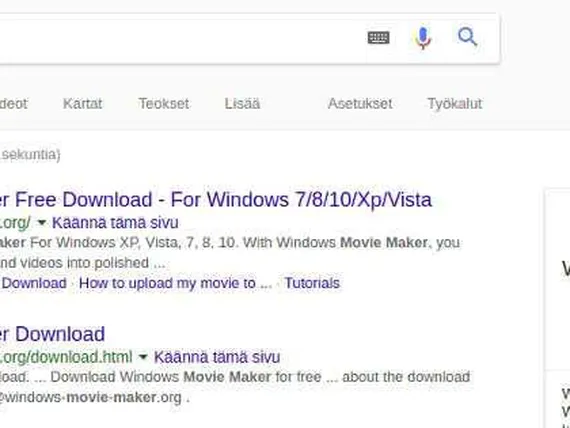Open the Tutorials sitelink
The width and height of the screenshot is (570, 428).
pos(312,283)
